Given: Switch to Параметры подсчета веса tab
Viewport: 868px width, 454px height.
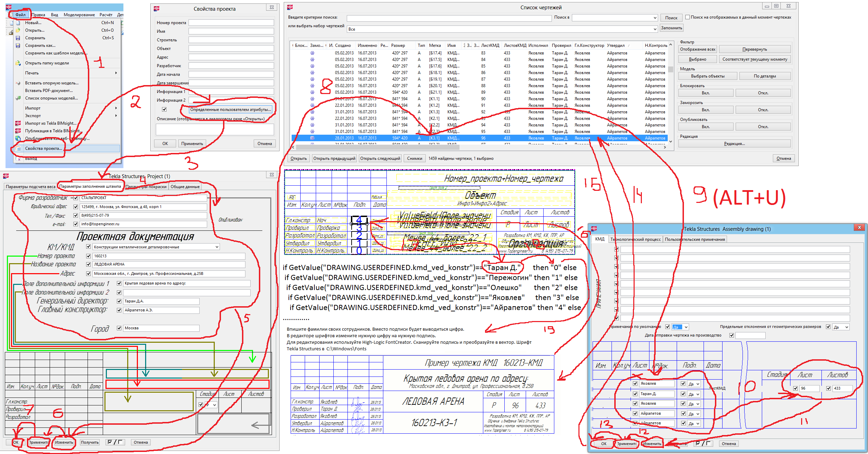Looking at the screenshot, I should pyautogui.click(x=30, y=187).
